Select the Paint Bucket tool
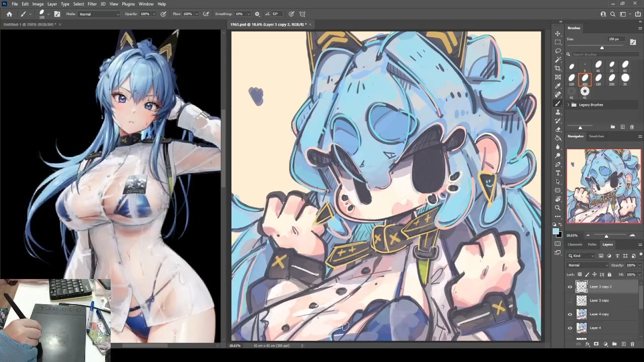This screenshot has width=644, height=362. point(558,138)
